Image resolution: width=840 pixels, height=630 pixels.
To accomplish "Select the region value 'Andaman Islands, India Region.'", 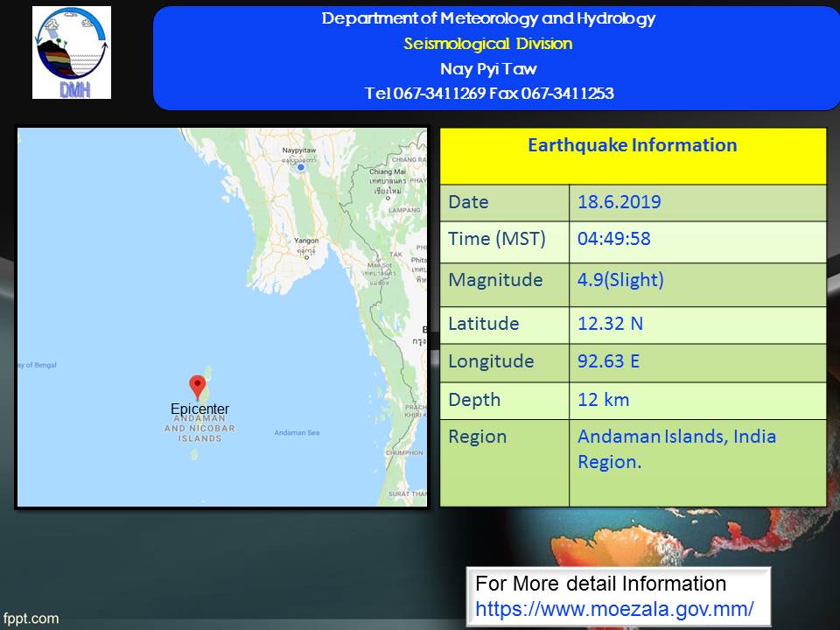I will 676,449.
